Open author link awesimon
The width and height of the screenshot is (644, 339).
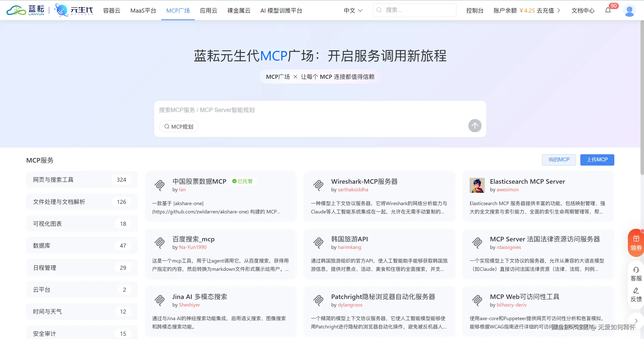508,190
